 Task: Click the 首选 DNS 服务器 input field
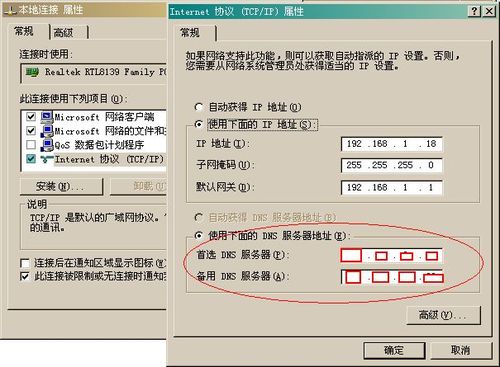(392, 256)
